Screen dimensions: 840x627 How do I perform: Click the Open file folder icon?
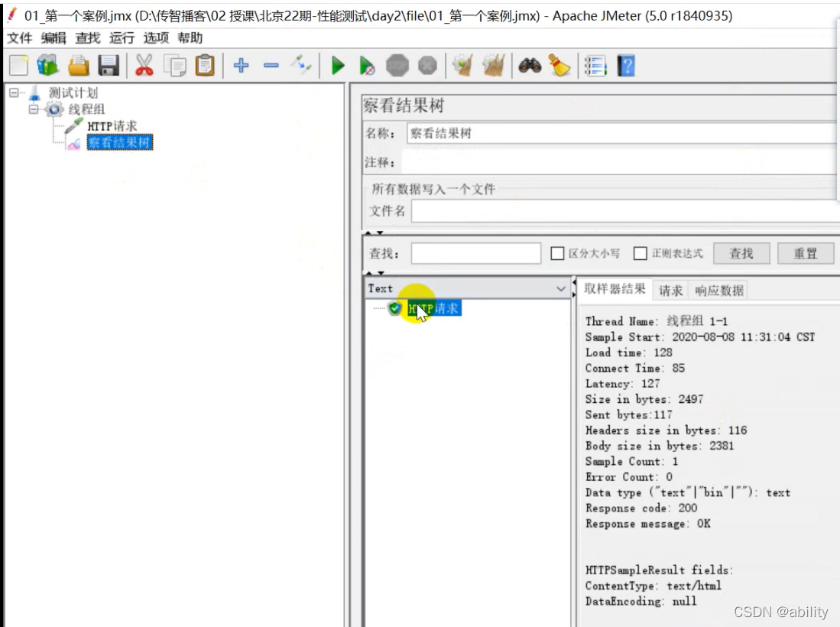point(79,66)
